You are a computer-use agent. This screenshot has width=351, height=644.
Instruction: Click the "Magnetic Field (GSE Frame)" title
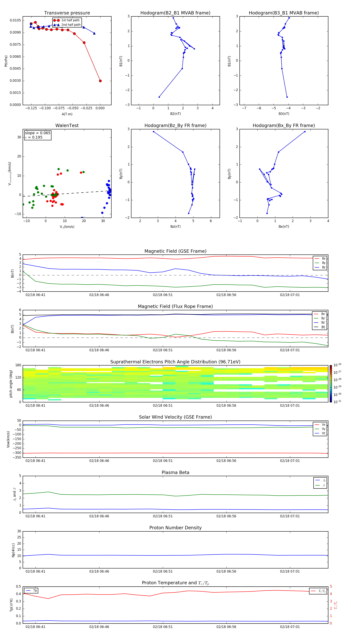coord(175,251)
